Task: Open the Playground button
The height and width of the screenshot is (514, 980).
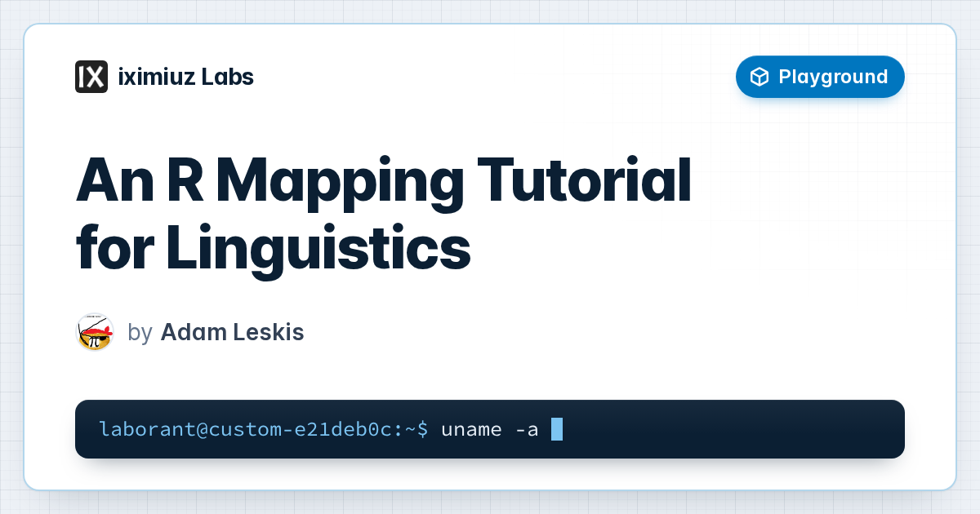Action: (x=820, y=77)
